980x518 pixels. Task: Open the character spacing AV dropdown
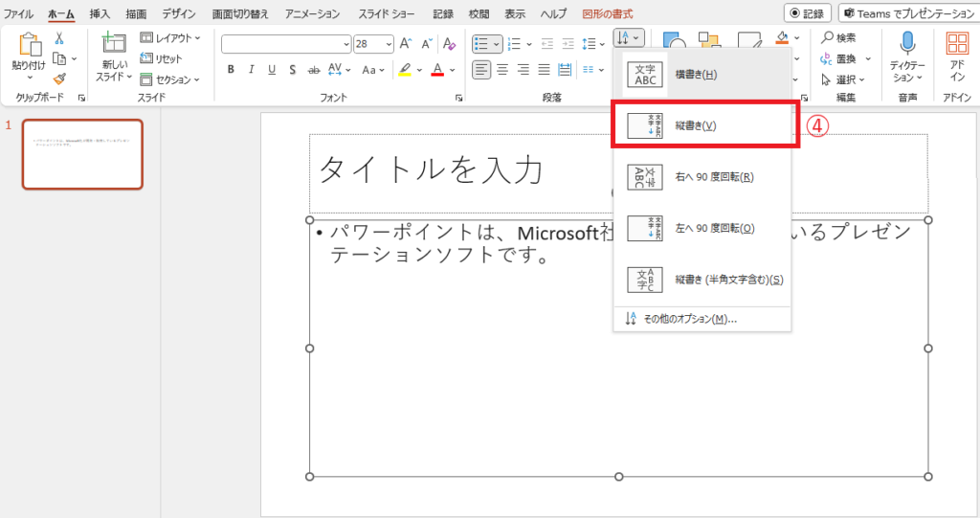tap(340, 70)
